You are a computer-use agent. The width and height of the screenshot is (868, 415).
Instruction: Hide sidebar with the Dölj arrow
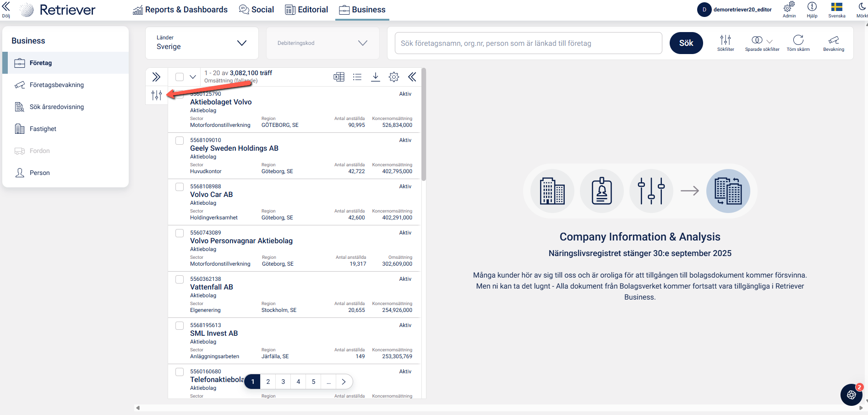tap(6, 9)
